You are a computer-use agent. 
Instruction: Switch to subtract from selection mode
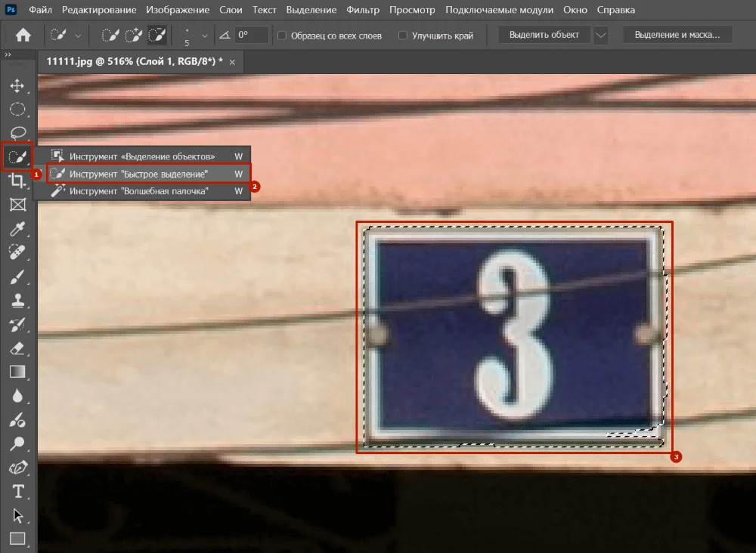[157, 35]
